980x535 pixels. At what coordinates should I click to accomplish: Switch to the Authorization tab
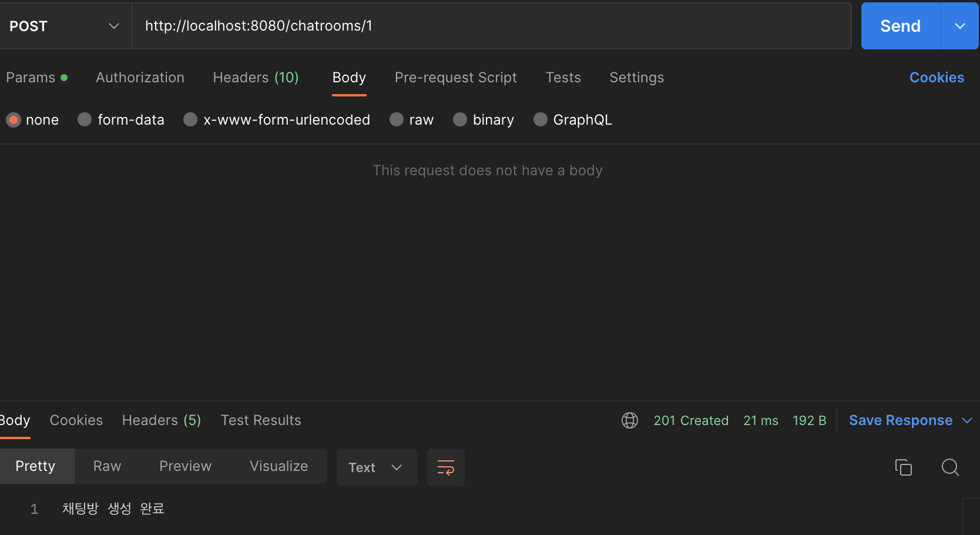[140, 78]
